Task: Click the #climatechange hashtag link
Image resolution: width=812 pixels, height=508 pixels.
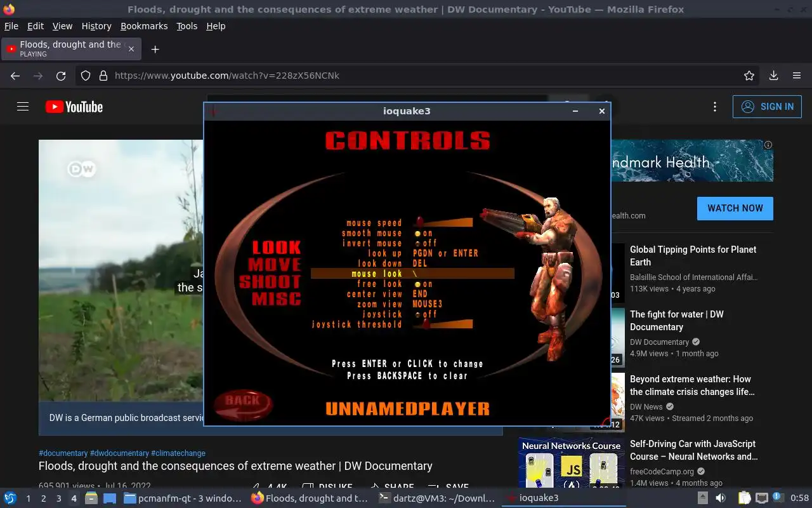Action: (178, 453)
